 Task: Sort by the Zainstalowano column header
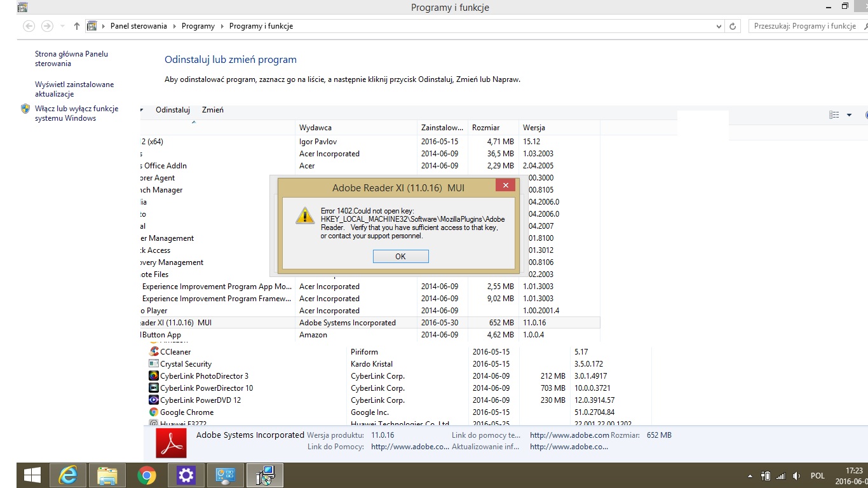click(x=443, y=128)
